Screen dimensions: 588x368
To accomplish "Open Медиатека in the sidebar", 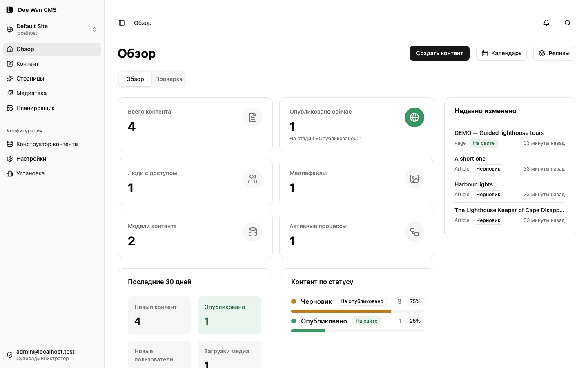I will (52, 93).
